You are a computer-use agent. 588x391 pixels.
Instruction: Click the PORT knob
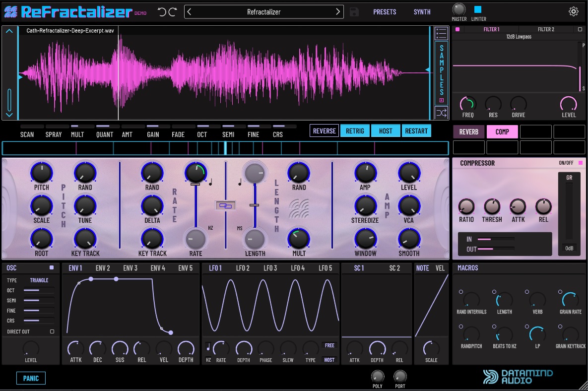tap(400, 376)
